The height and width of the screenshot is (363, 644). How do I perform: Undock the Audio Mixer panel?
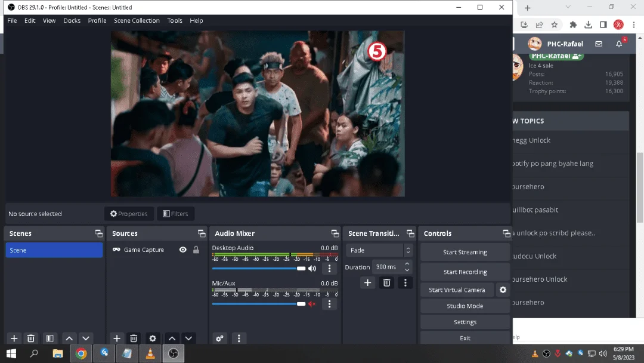click(x=335, y=233)
